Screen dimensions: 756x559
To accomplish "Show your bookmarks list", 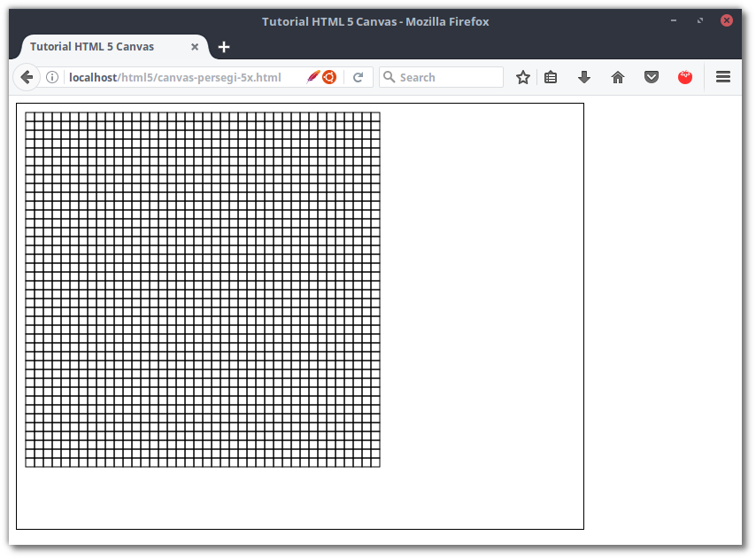I will click(x=551, y=77).
